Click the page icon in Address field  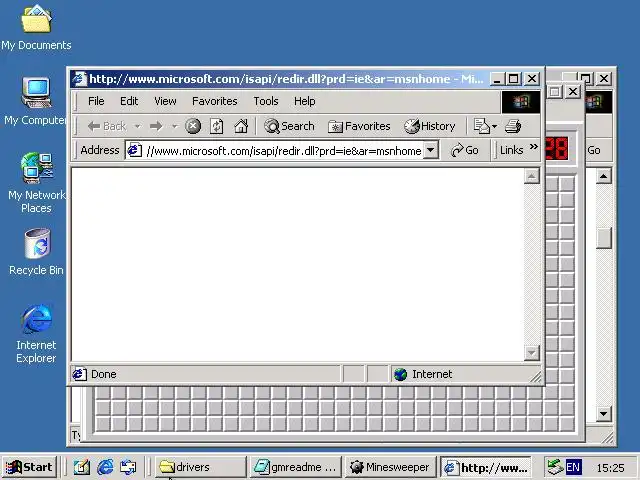pos(134,150)
